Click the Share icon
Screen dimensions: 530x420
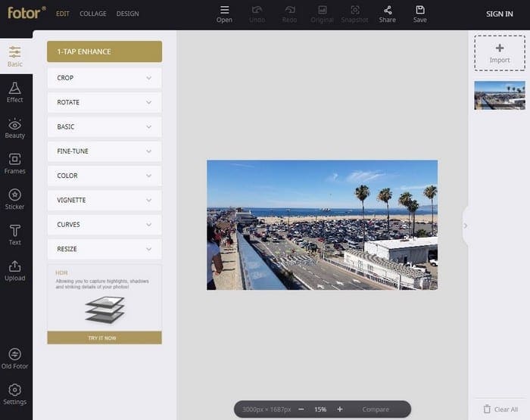click(x=388, y=10)
